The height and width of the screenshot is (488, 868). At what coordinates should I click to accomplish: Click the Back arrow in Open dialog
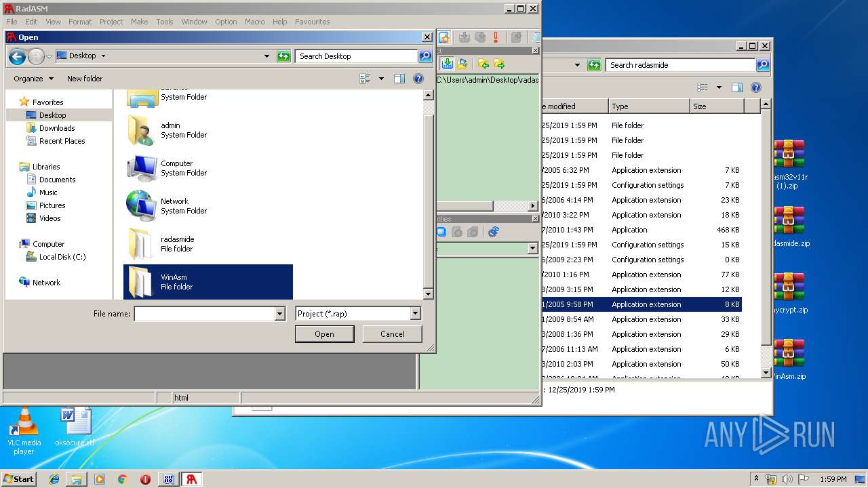coord(17,56)
